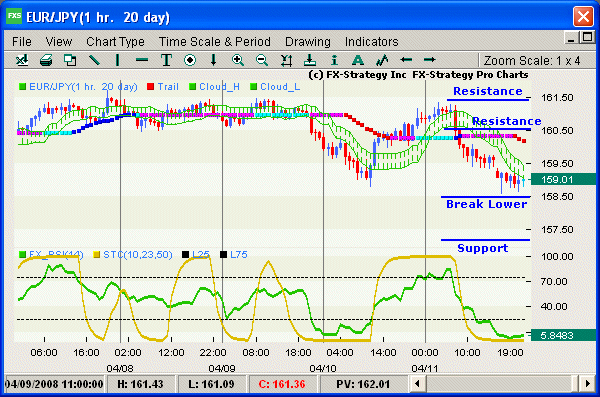Click the green EUR/JPY legend square
Screen dimensions: 600x397
(x=23, y=87)
